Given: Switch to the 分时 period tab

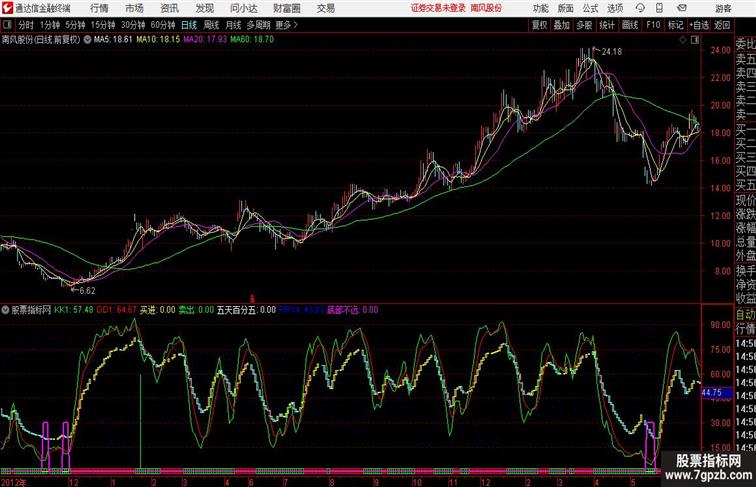Looking at the screenshot, I should [26, 25].
